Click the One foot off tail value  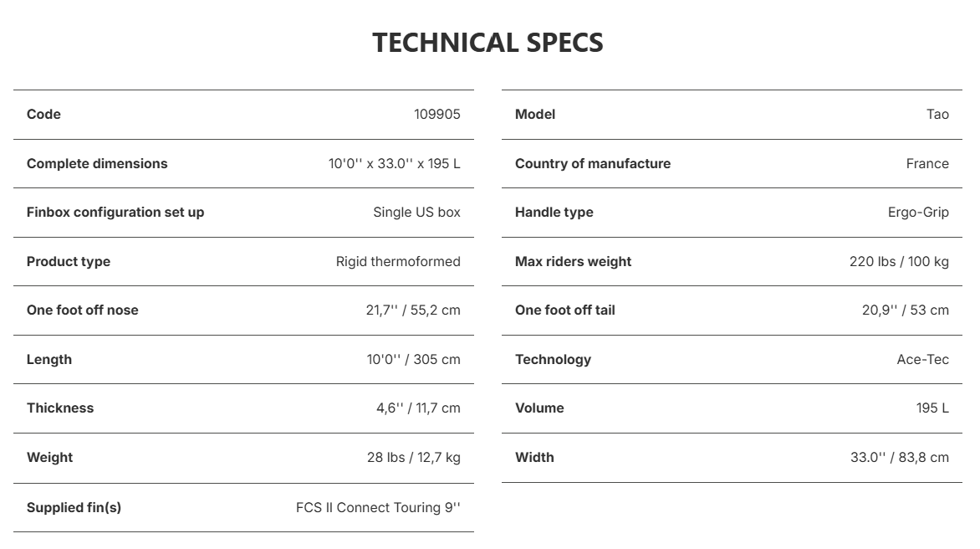coord(906,310)
